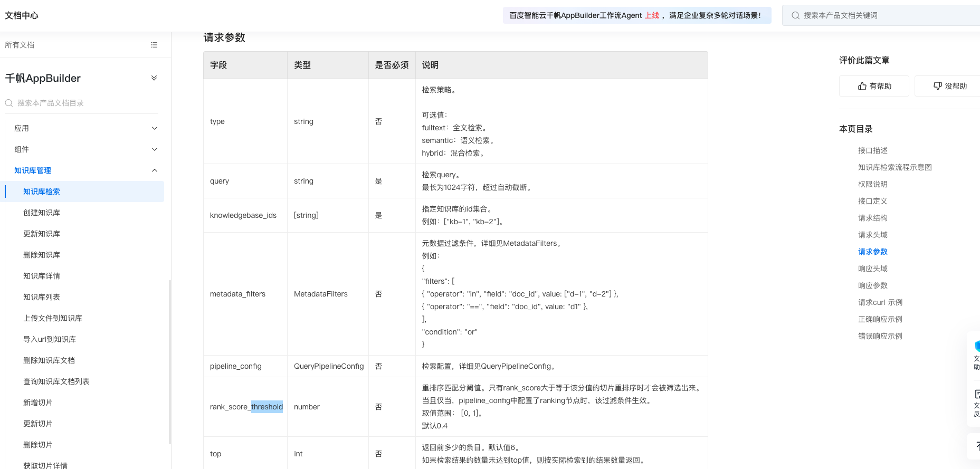Jump to 请求头域 in page contents
This screenshot has height=469, width=980.
873,235
